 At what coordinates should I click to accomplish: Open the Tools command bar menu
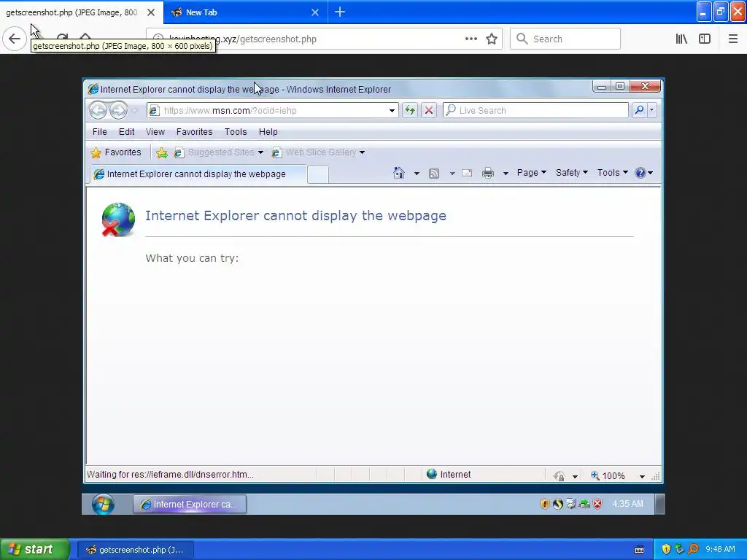pyautogui.click(x=613, y=173)
